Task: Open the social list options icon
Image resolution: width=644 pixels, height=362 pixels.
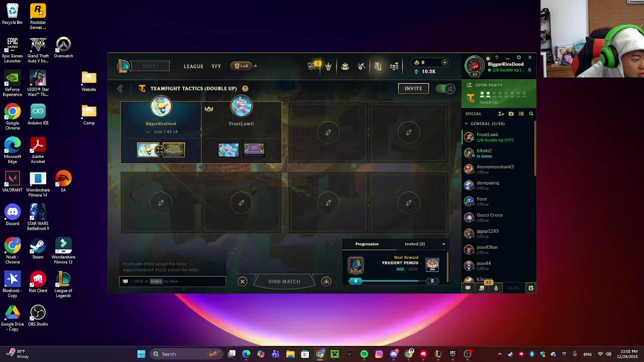Action: [521, 114]
